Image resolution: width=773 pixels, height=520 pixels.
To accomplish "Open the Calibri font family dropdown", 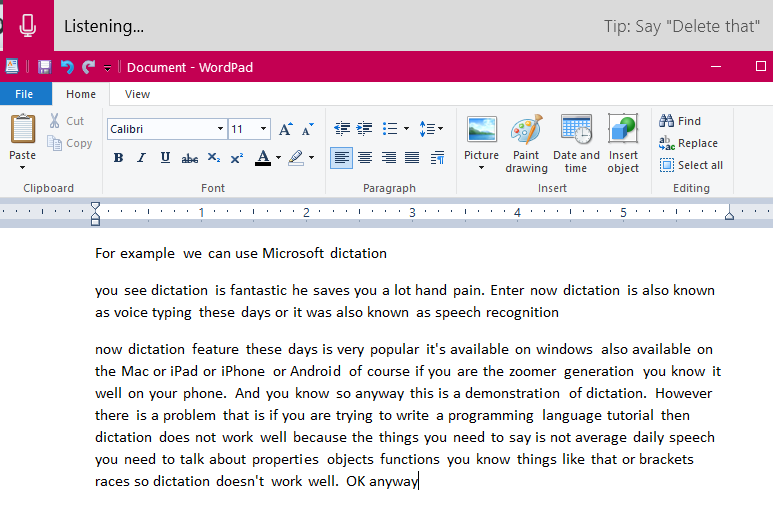I will click(x=220, y=129).
